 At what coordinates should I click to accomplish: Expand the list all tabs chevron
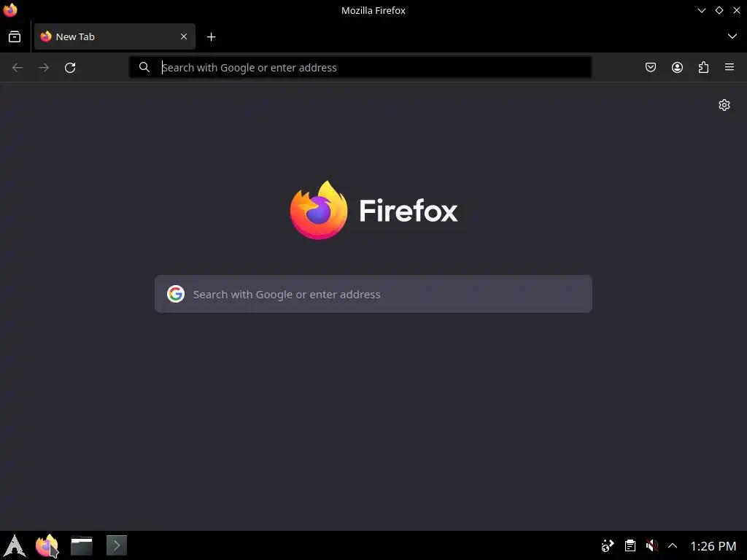tap(732, 36)
